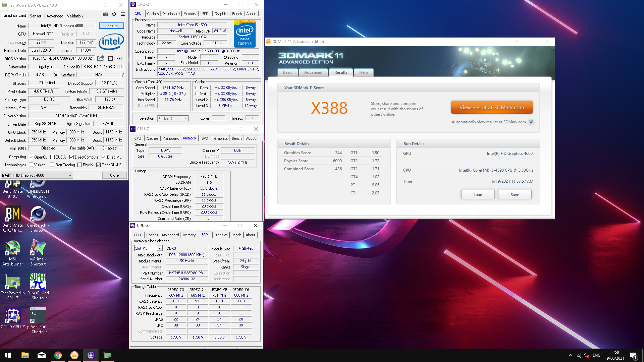Switch to 3DMark 11 taskbar icon

(x=74, y=355)
